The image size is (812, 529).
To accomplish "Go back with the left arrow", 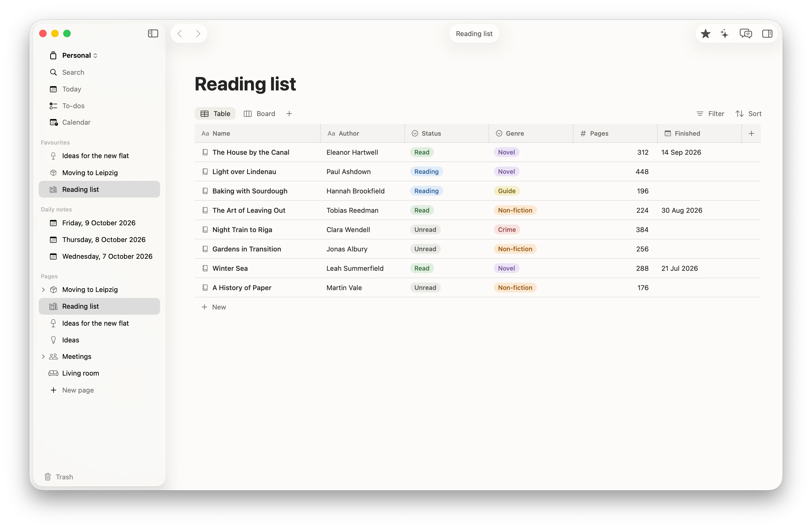I will tap(180, 33).
